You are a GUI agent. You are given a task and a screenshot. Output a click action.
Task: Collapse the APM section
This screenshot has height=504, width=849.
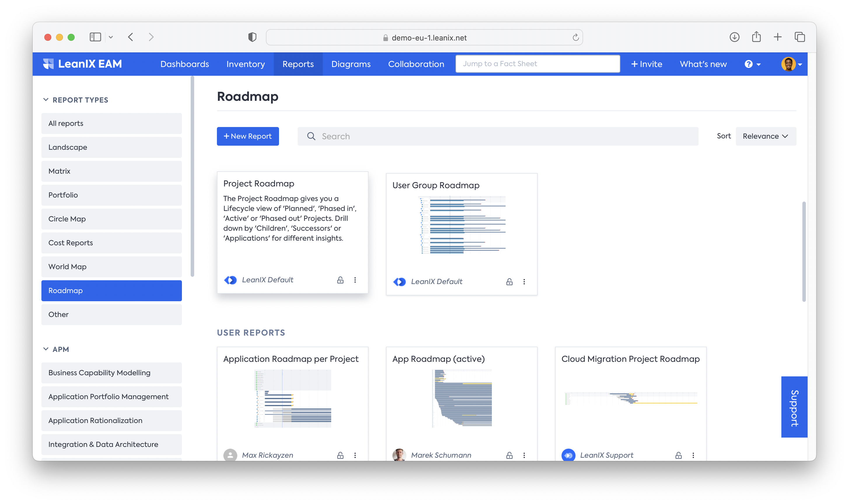(x=46, y=349)
